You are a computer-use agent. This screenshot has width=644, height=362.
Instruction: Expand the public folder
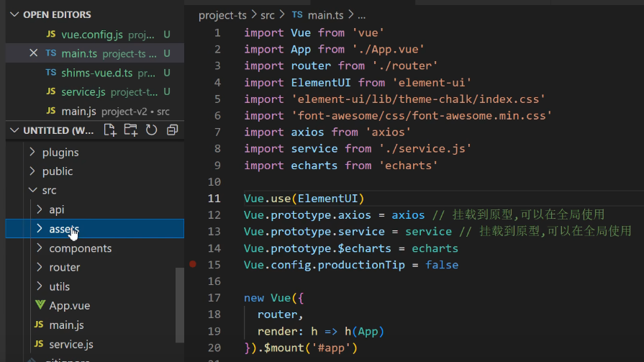point(32,171)
